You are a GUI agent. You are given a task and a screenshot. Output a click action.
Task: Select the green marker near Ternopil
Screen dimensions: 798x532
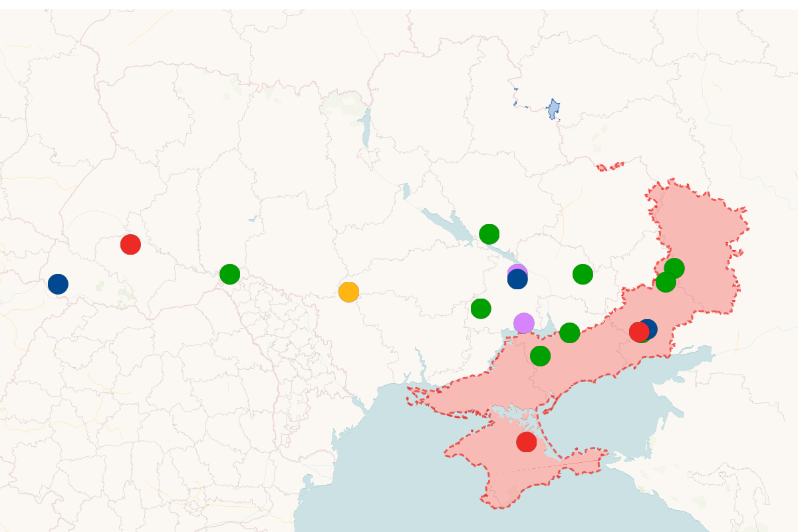[x=229, y=274]
